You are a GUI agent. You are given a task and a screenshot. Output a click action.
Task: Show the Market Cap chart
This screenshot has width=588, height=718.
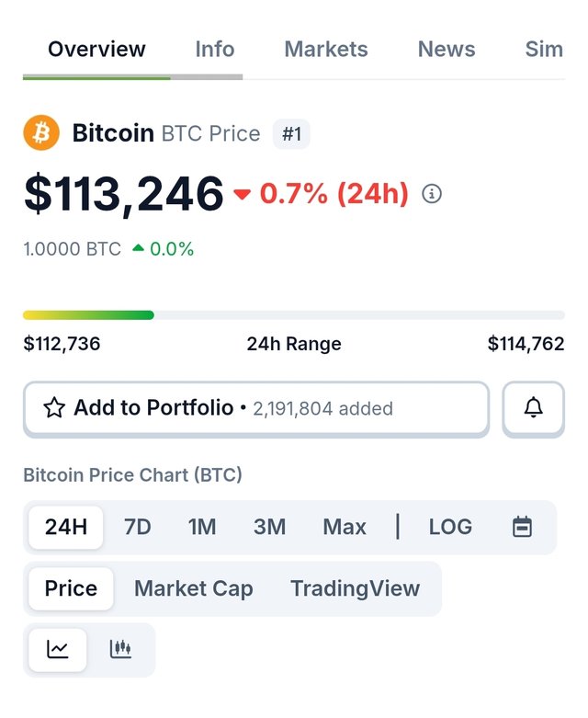tap(194, 588)
